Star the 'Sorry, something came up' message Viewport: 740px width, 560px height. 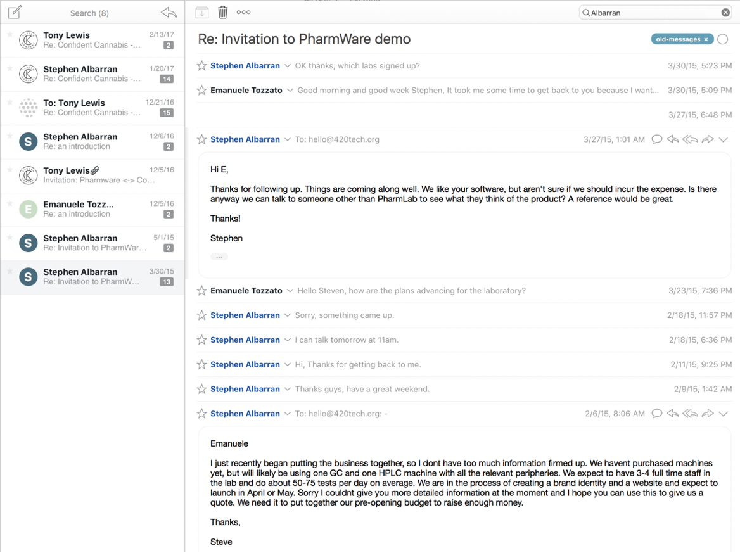click(201, 315)
